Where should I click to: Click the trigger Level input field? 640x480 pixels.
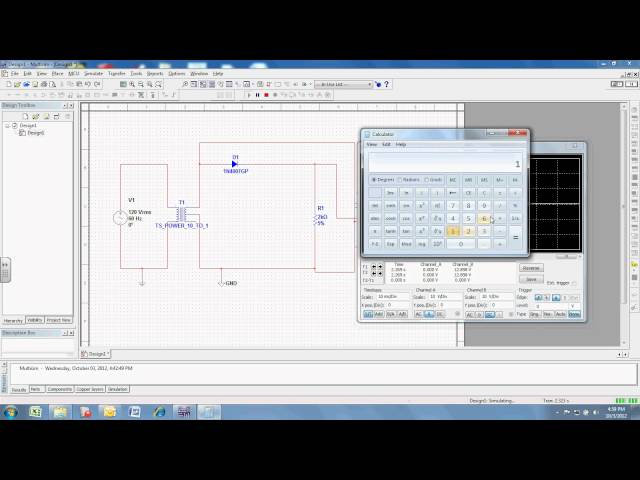[550, 306]
